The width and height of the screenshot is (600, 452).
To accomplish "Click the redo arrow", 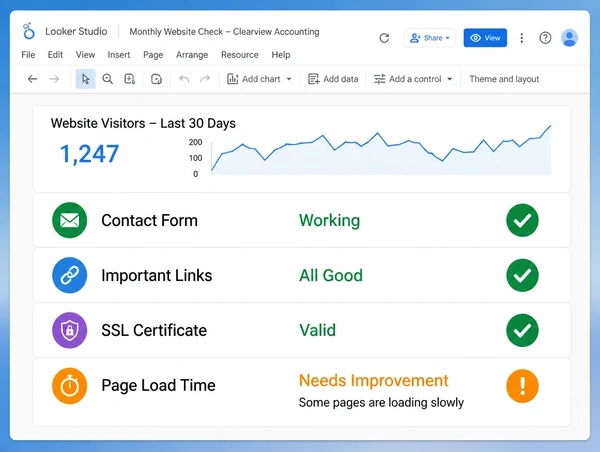I will 205,79.
